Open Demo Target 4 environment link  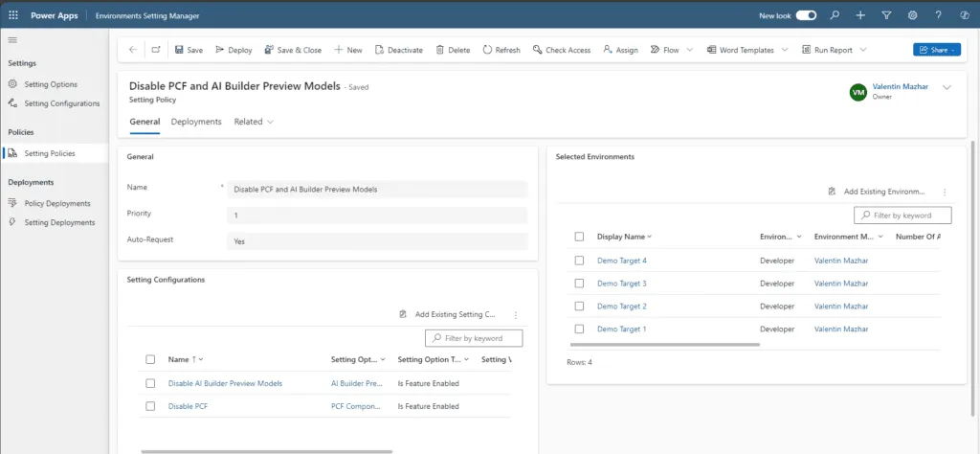(622, 261)
